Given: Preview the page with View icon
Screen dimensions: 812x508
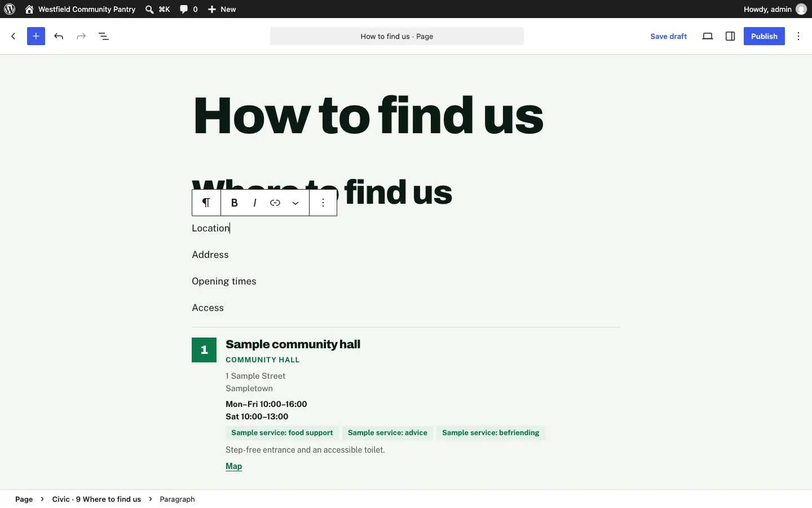Looking at the screenshot, I should pyautogui.click(x=708, y=36).
